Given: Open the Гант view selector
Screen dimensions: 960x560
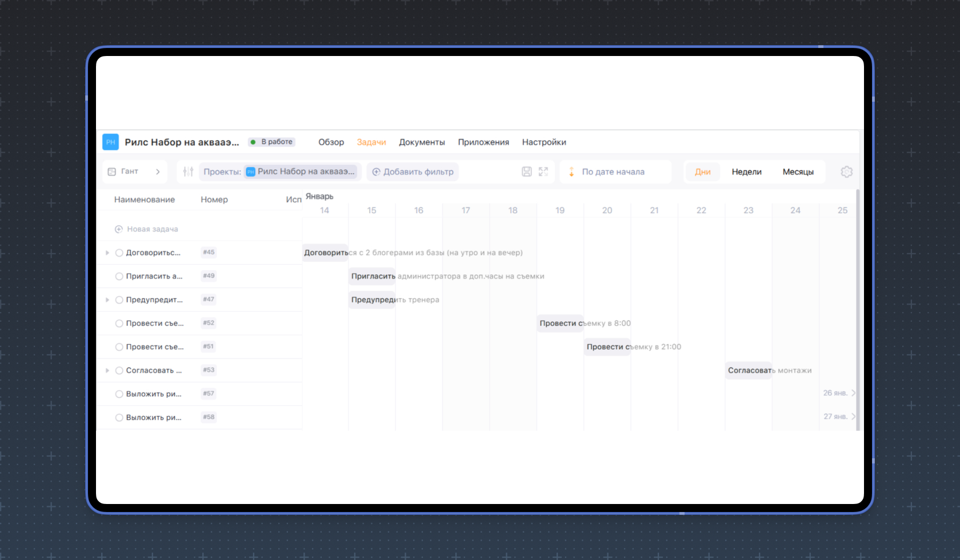Looking at the screenshot, I should click(135, 171).
